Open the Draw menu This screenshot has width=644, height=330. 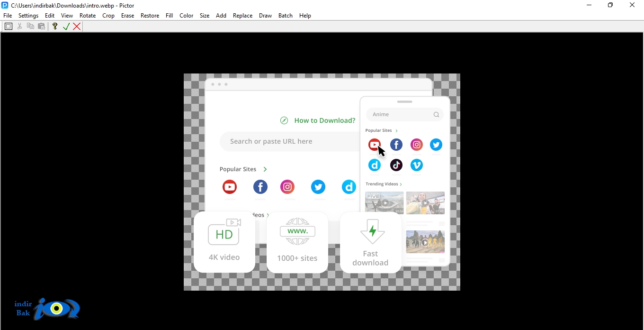tap(266, 16)
